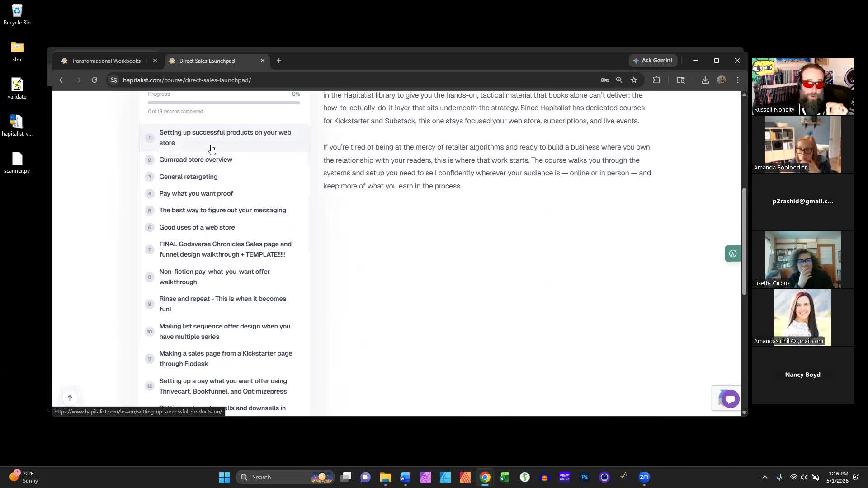The image size is (868, 488).
Task: Open the Chrome three-dot menu
Action: [738, 80]
